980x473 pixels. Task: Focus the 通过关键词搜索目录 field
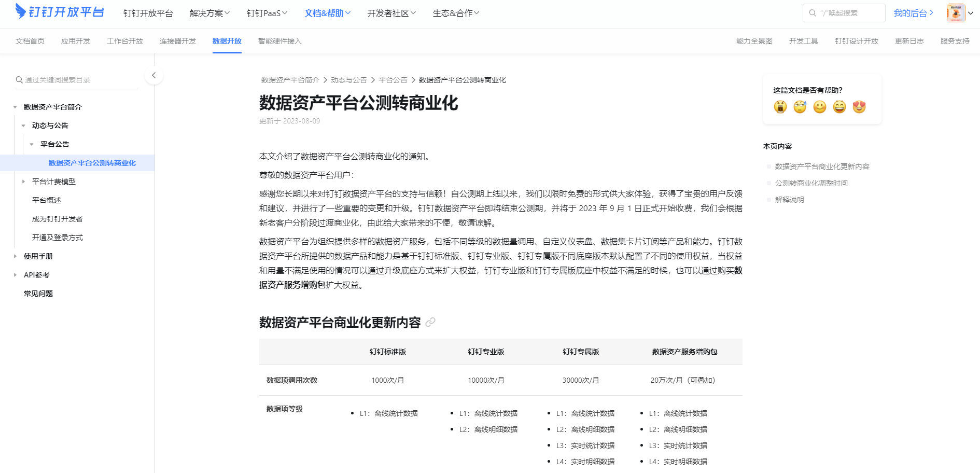(77, 80)
